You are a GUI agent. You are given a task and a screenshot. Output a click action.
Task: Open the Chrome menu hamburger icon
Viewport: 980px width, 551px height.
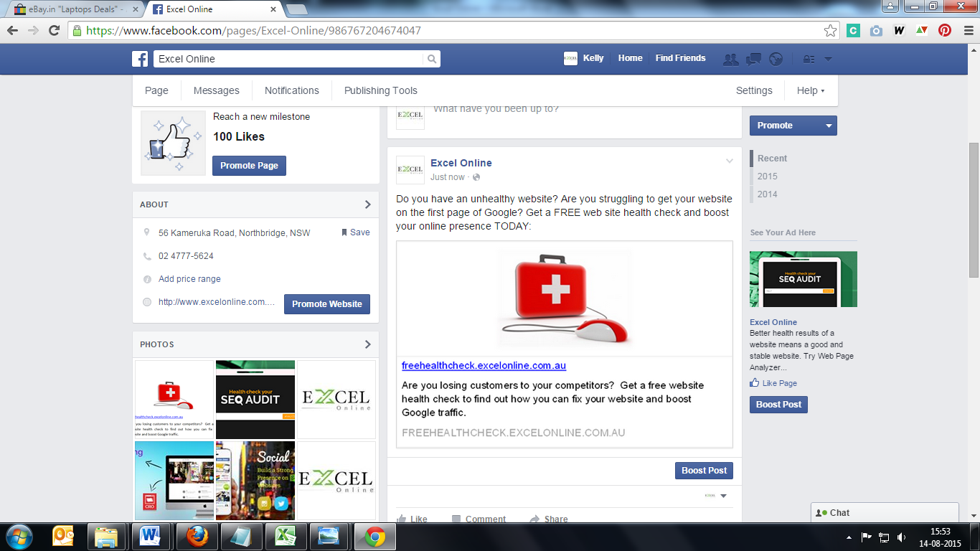tap(968, 31)
